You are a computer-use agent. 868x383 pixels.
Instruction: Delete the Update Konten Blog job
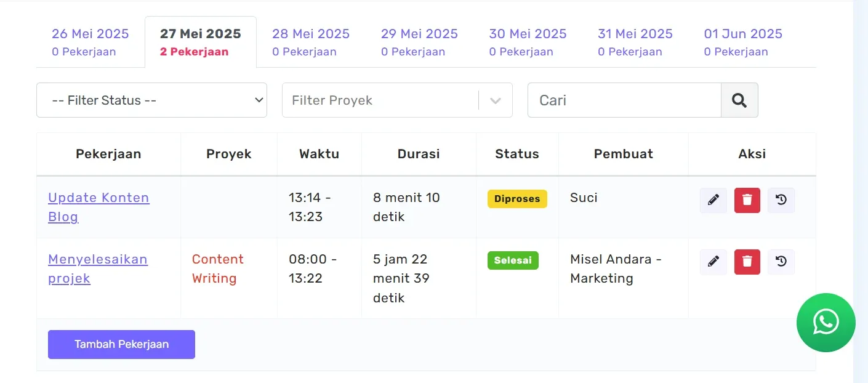point(747,201)
